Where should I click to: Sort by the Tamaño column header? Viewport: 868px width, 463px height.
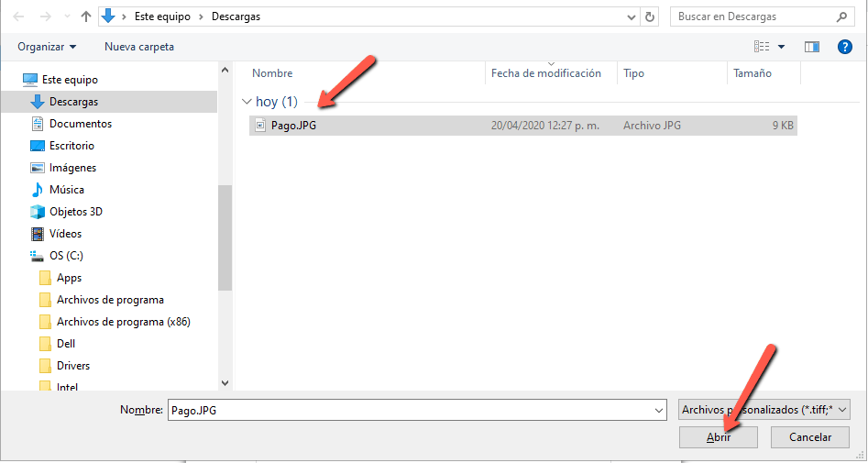[753, 73]
